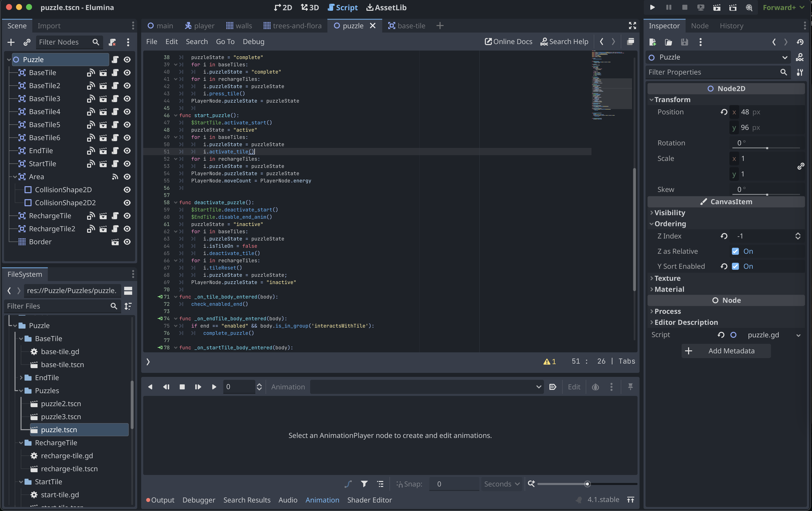Image resolution: width=812 pixels, height=511 pixels.
Task: Click the Save resource floppy icon
Action: [684, 42]
